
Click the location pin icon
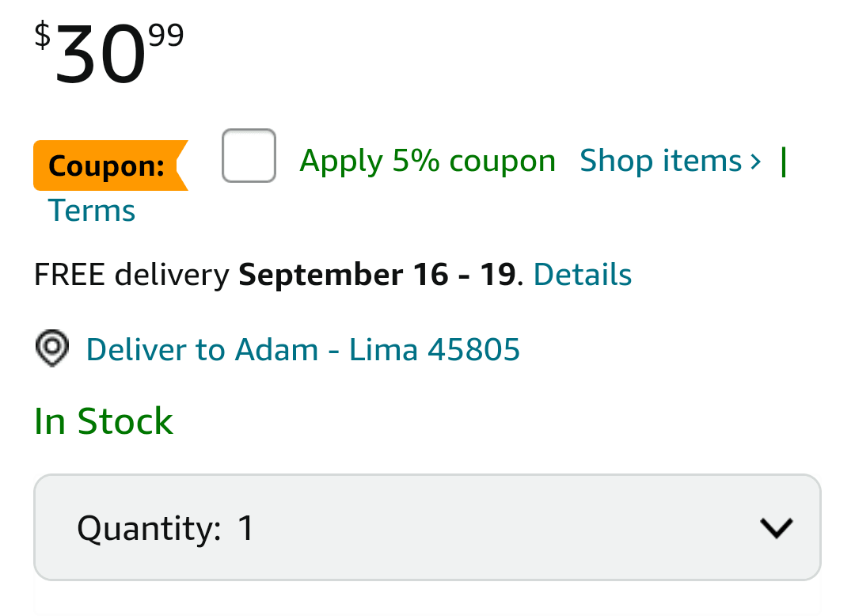52,348
